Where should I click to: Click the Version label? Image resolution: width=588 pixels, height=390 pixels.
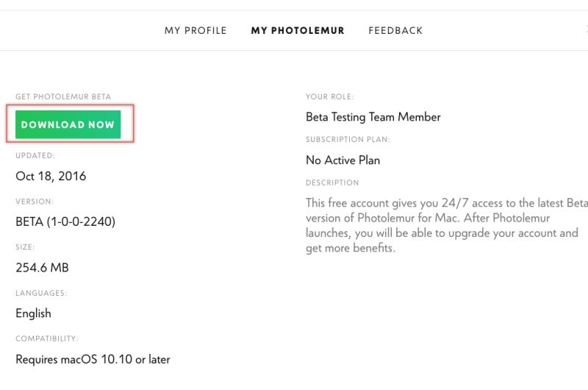click(35, 202)
